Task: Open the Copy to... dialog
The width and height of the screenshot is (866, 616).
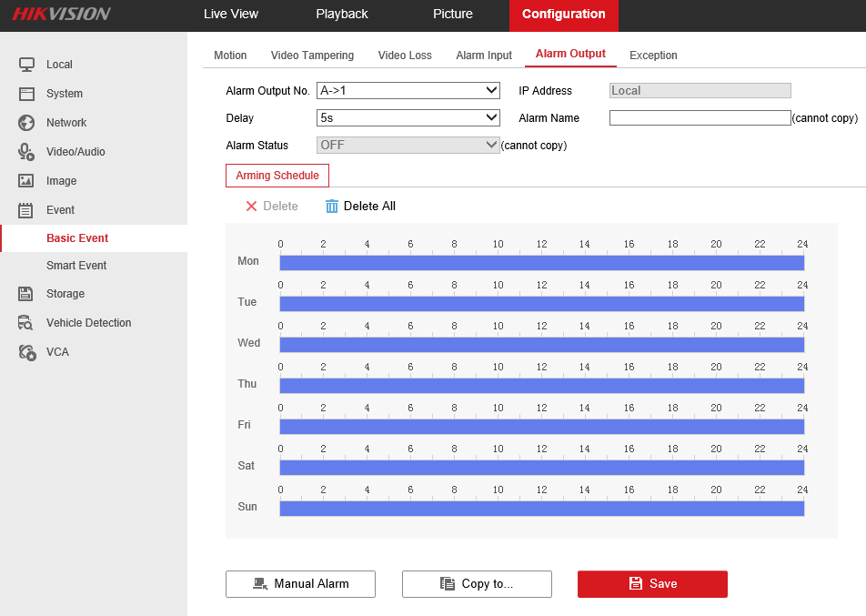Action: click(477, 584)
